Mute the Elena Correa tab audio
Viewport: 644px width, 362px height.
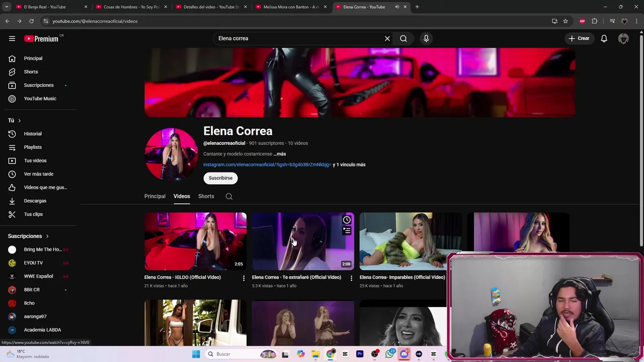(x=397, y=7)
